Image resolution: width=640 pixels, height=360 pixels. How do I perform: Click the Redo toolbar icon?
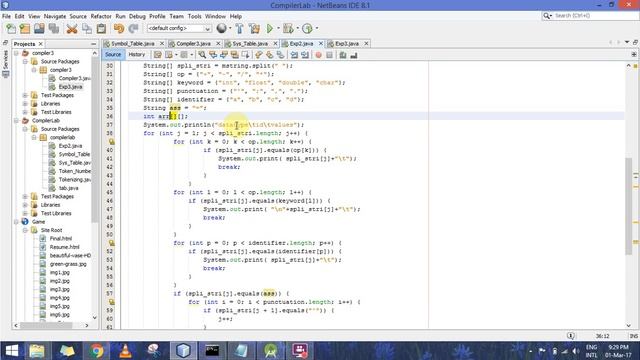(133, 29)
